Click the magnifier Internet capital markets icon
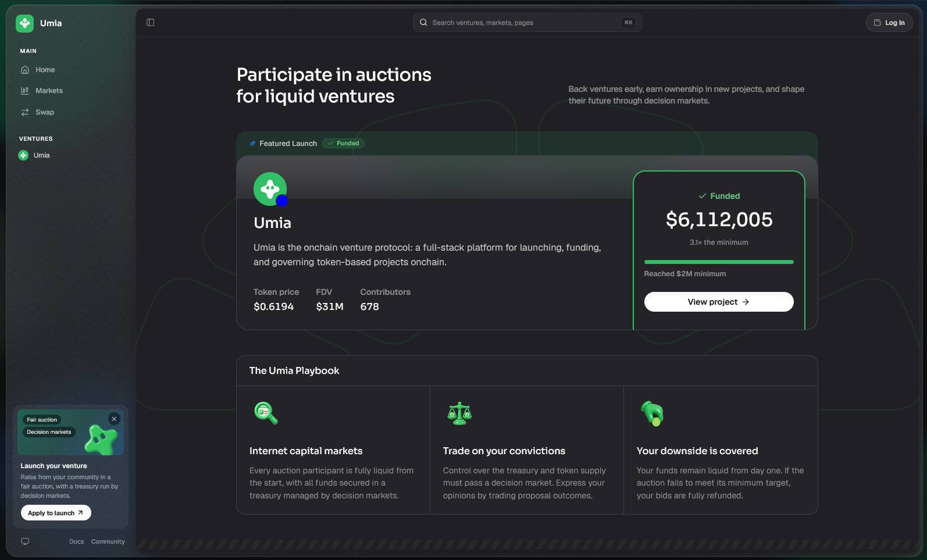This screenshot has height=560, width=927. (266, 413)
